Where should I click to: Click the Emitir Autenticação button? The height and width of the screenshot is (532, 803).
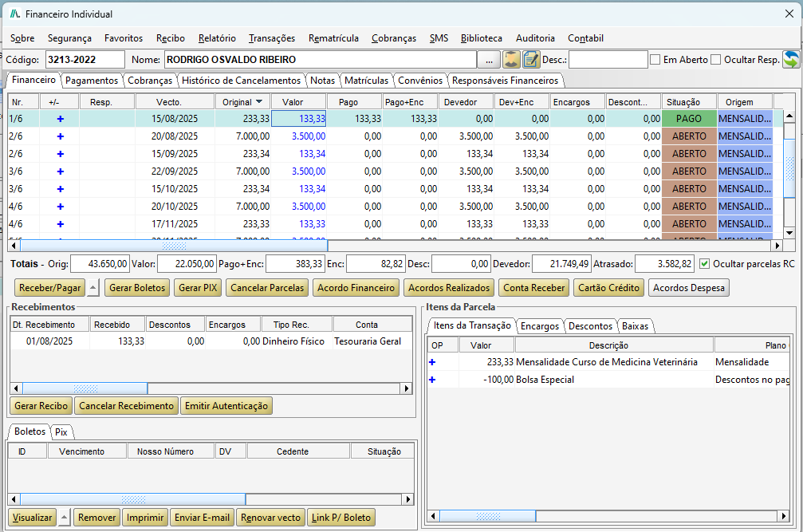click(226, 405)
